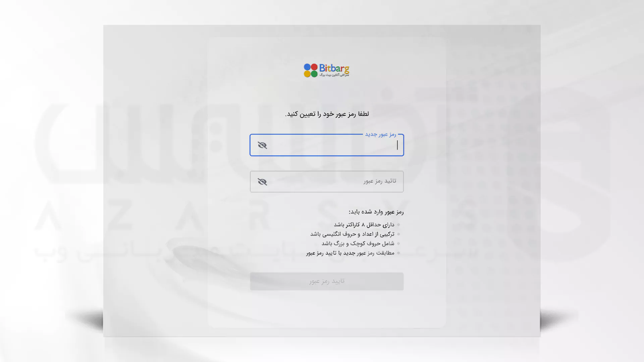The width and height of the screenshot is (644, 362).
Task: Click the تایید رمز عبور input field
Action: pyautogui.click(x=326, y=181)
